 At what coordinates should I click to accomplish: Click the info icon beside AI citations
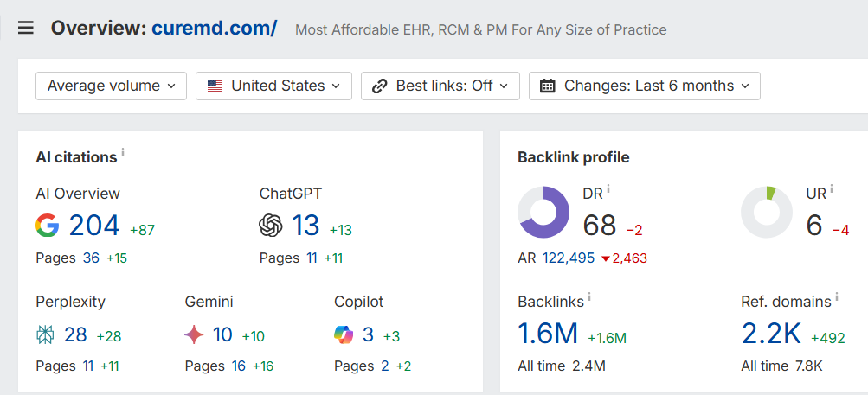tap(123, 152)
